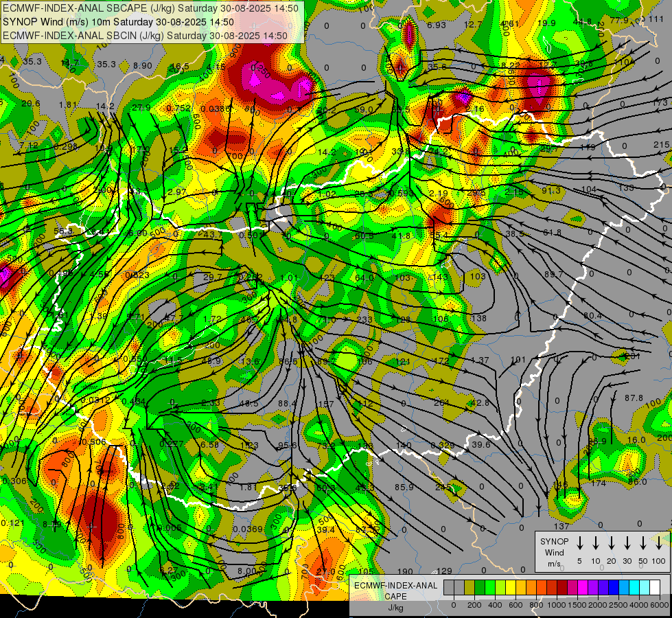Click the 2500 tick on the CAPE scale
This screenshot has height=618, width=672.
[618, 605]
